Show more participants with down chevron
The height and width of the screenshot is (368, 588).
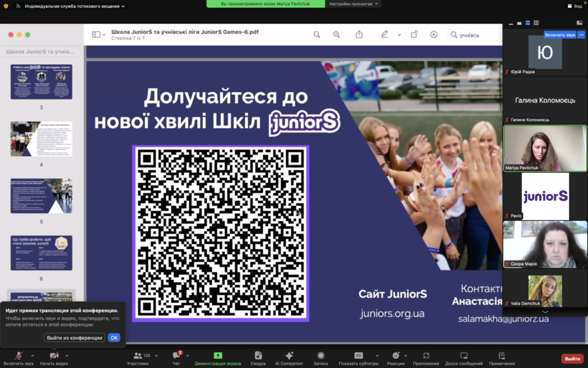546,312
